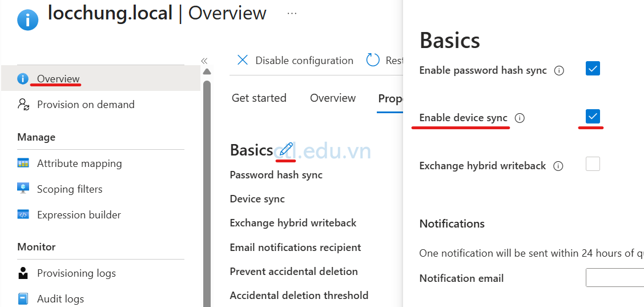Click scrollbar up arrow in the sidebar
Viewport: 644px width, 307px height.
click(x=207, y=71)
